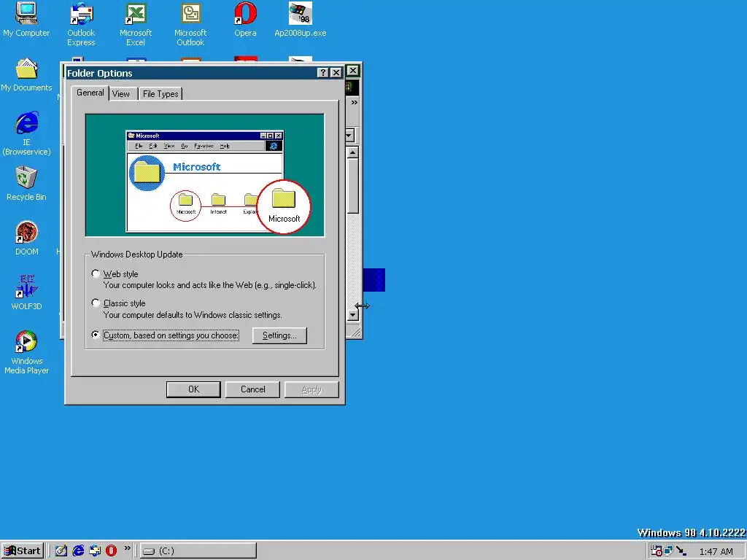Click the network computers tray icon

tap(668, 551)
